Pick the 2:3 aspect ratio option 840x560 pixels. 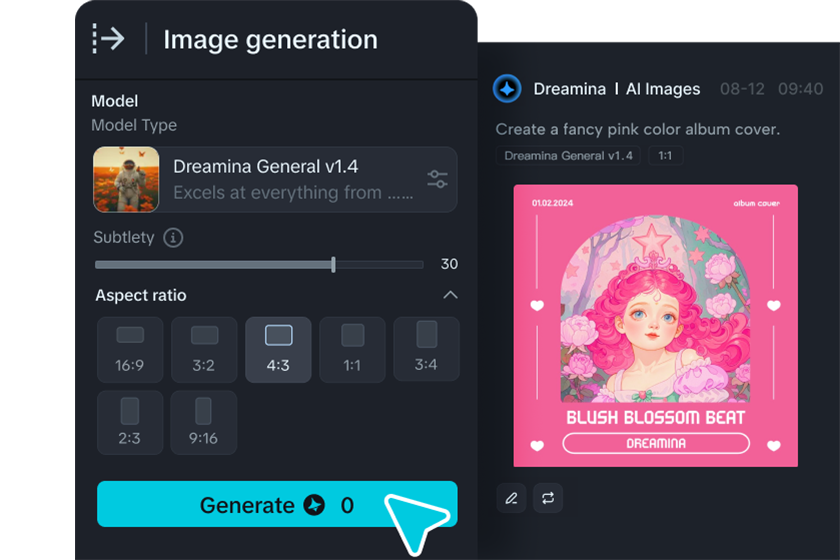[130, 423]
